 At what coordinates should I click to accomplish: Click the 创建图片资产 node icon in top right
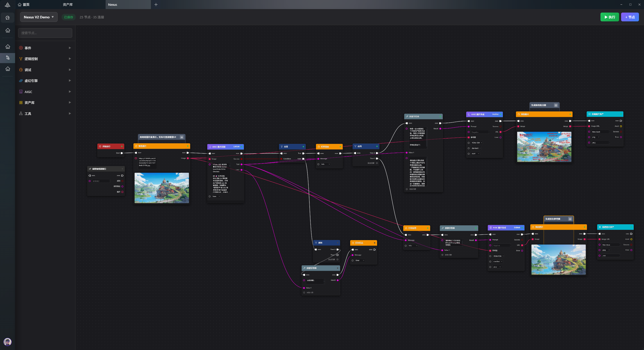(589, 114)
